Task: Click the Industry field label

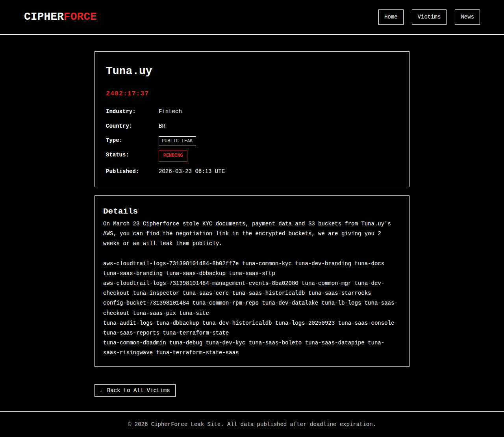Action: 120,112
